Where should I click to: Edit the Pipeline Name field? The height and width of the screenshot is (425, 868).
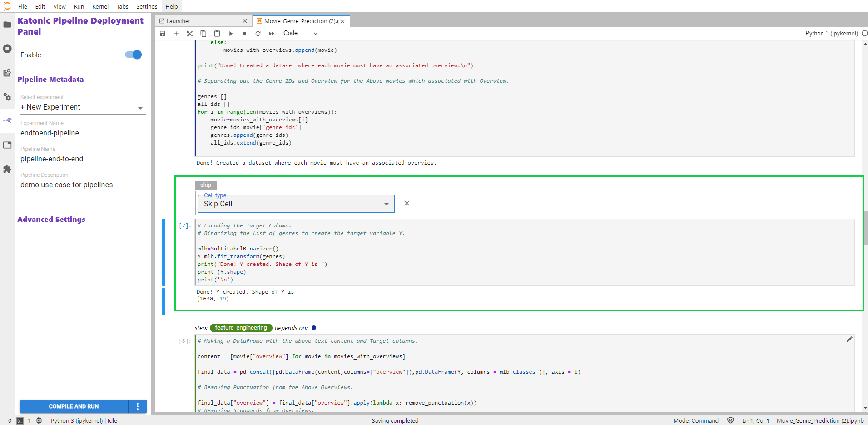coord(83,159)
